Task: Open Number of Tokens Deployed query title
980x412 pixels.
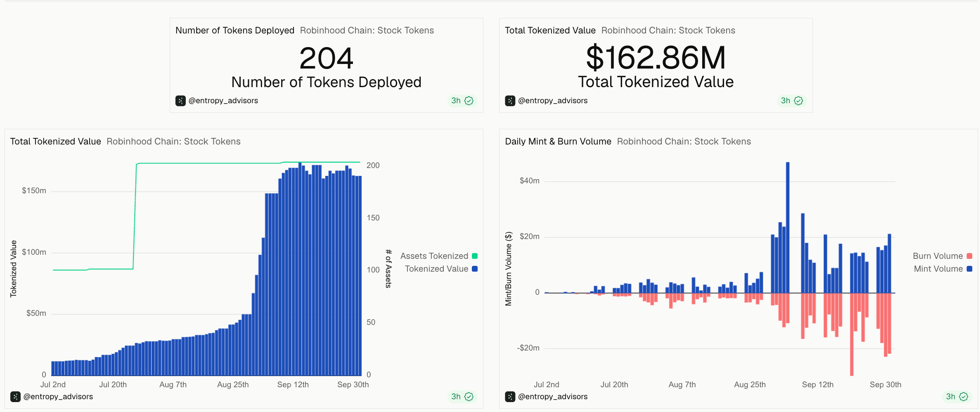Action: click(x=235, y=31)
